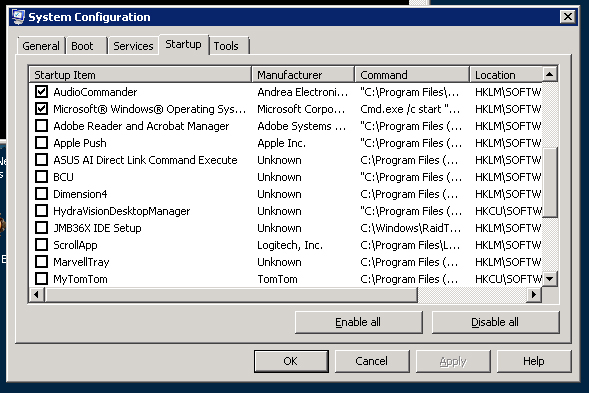Click MyTomTom's HKCU\SOFTW location cell
Viewport: 589px width, 393px height.
pyautogui.click(x=508, y=279)
